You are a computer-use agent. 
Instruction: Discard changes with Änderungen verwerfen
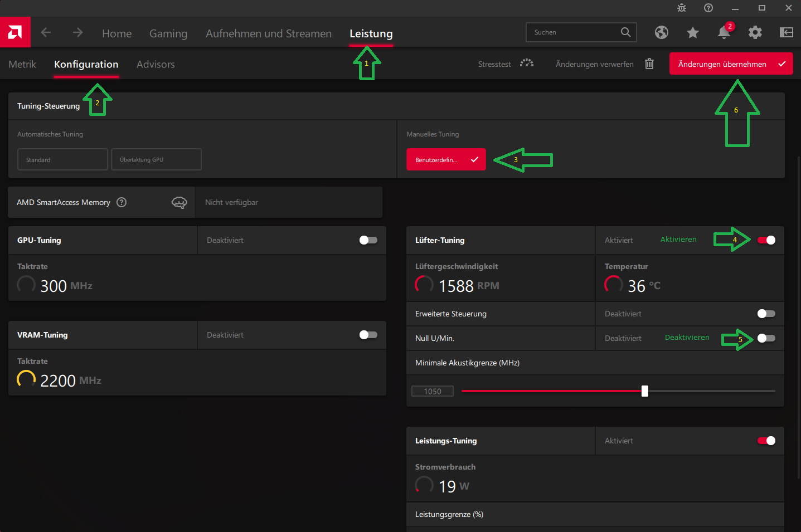(x=605, y=64)
